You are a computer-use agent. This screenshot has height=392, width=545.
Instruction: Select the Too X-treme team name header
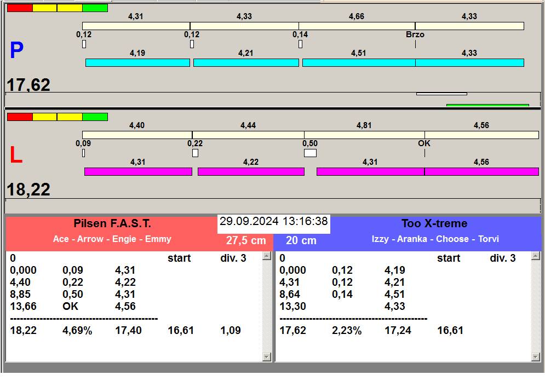tap(434, 224)
